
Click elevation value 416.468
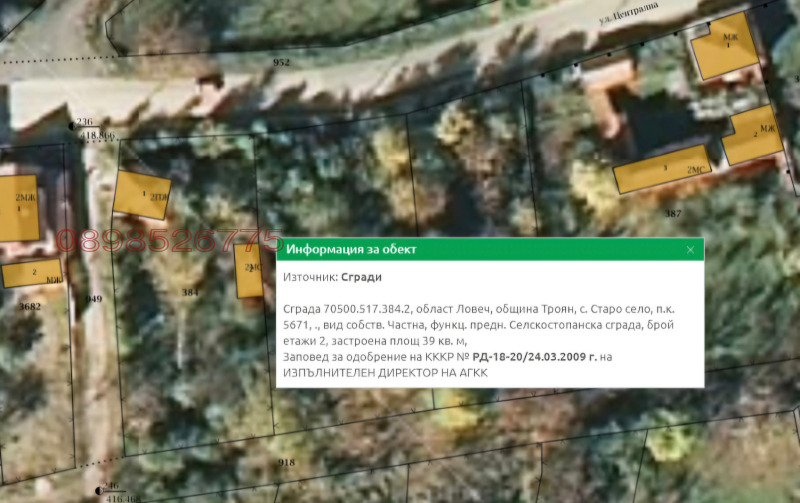[123, 498]
